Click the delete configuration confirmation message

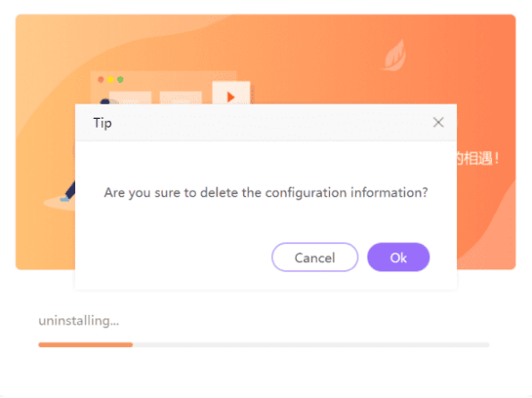266,192
